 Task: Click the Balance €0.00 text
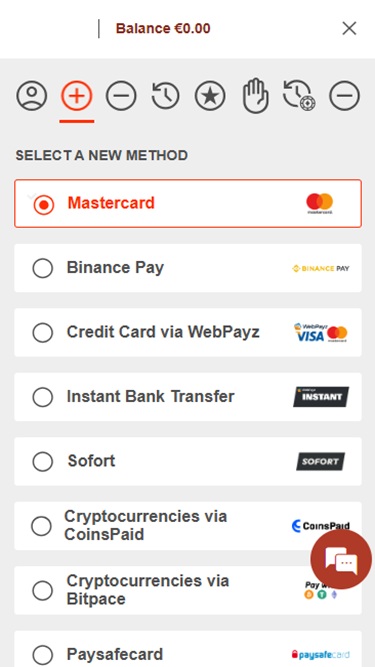tap(163, 29)
